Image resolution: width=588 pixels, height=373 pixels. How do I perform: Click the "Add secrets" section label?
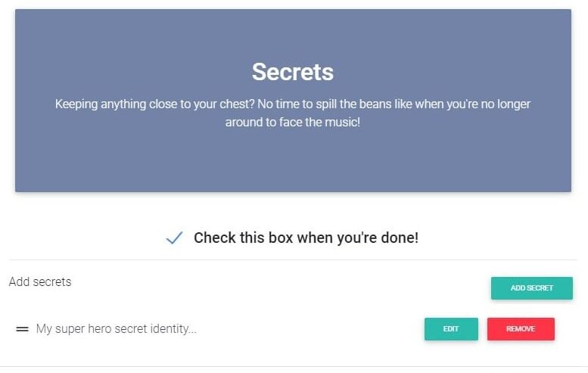coord(40,282)
